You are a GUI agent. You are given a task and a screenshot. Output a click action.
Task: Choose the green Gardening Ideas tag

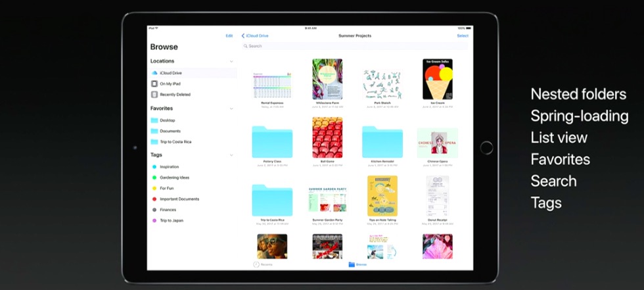[x=174, y=178]
